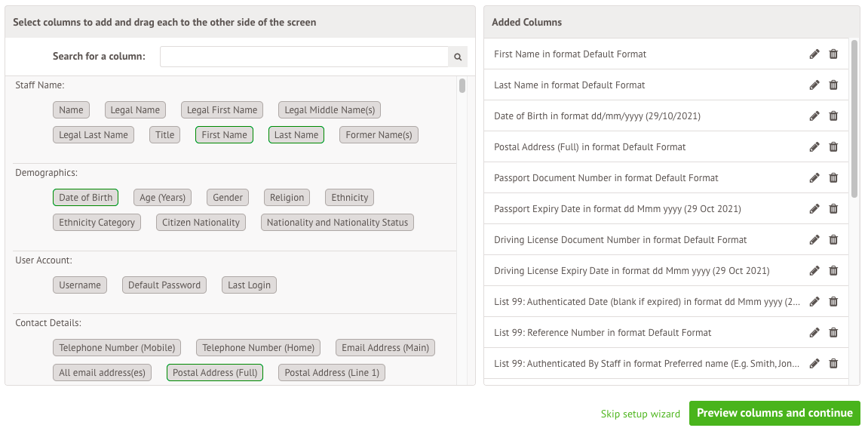
Task: Edit the Date of Birth column format
Action: 814,116
